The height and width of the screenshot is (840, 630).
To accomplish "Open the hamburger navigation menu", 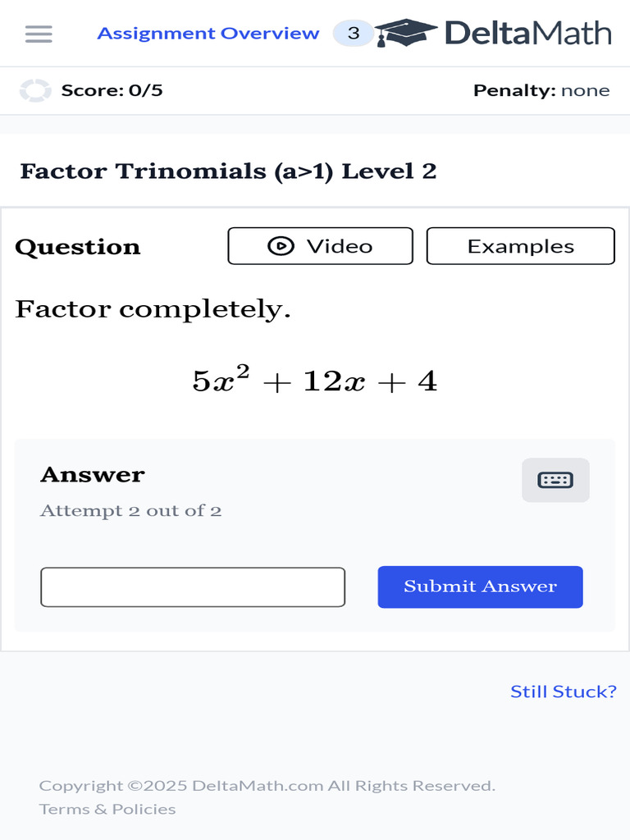I will pos(39,34).
